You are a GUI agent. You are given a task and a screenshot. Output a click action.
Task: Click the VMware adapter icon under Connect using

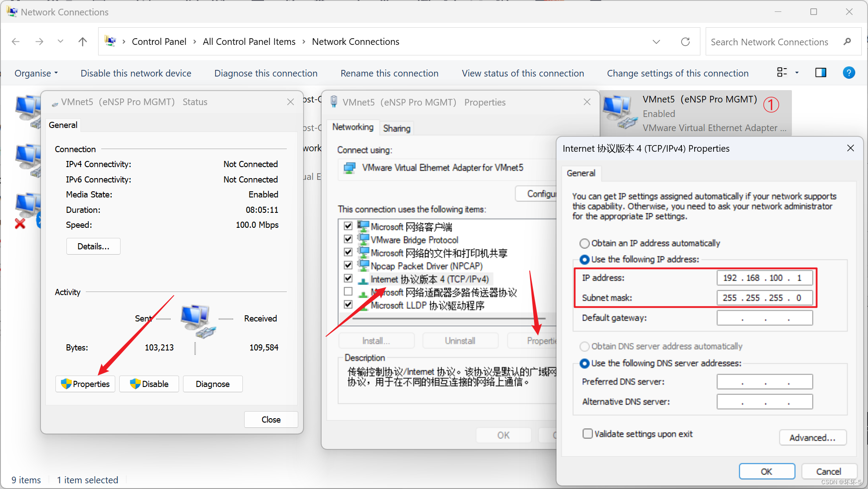click(x=350, y=168)
